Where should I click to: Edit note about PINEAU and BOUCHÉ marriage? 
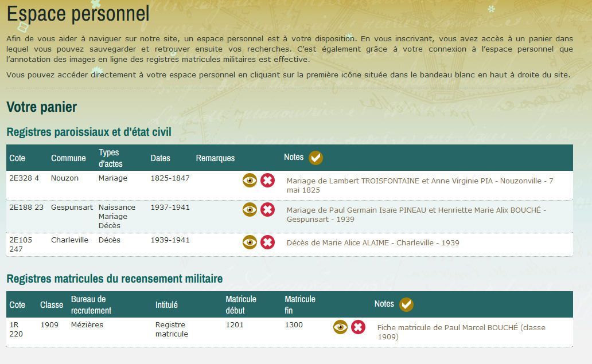tap(416, 214)
